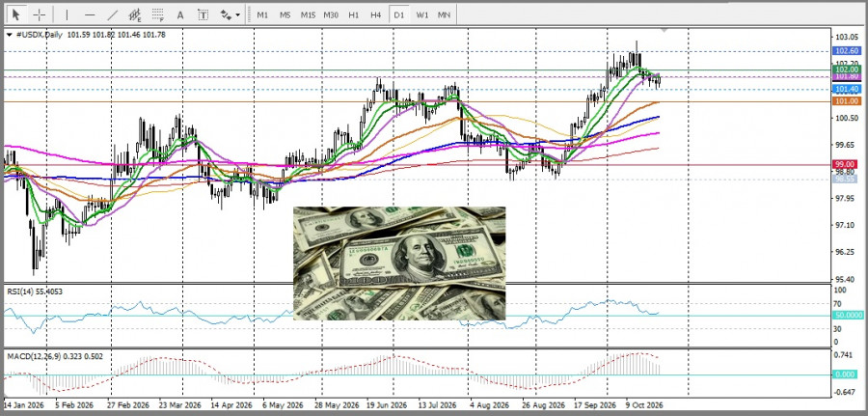Click the dollar bills image on chart
The width and height of the screenshot is (868, 416).
pyautogui.click(x=399, y=263)
